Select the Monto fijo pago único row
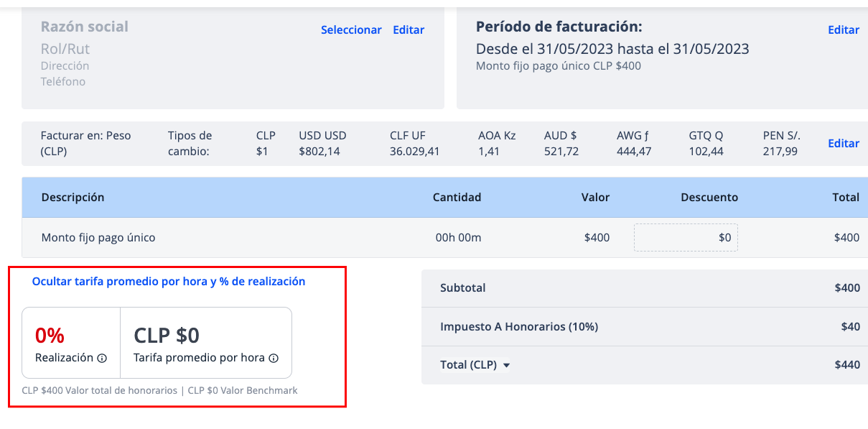 (x=444, y=237)
